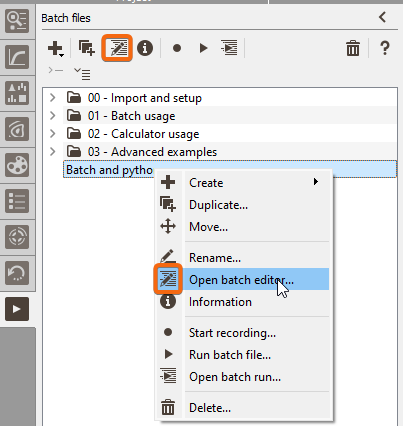Run batch file using the toolbar play icon

203,48
